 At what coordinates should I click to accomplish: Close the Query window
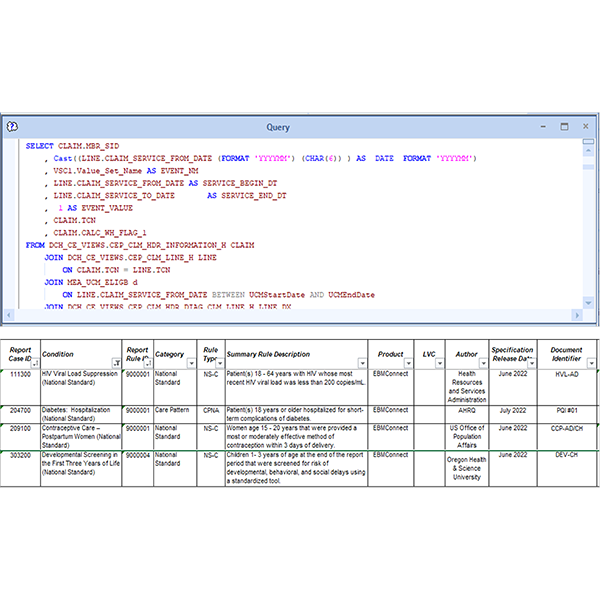pos(585,127)
